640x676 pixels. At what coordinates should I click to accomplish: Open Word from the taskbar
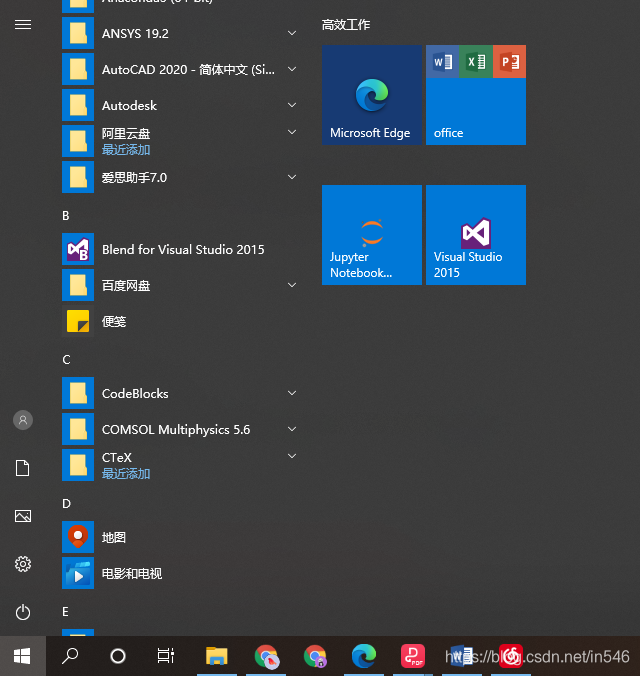[x=461, y=656]
